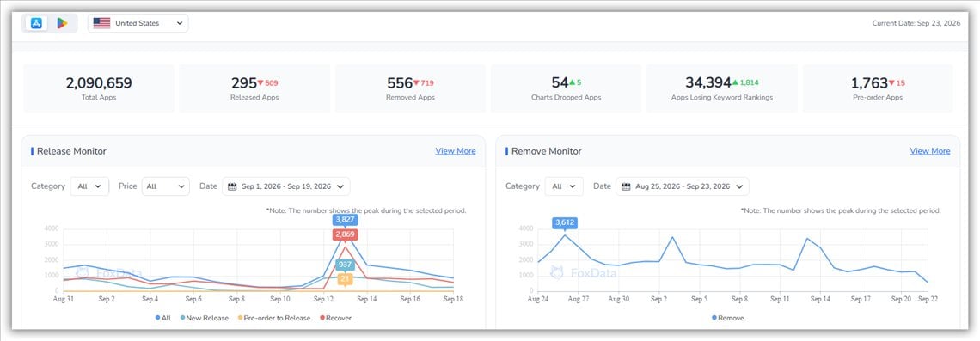The height and width of the screenshot is (341, 980).
Task: Open the United States country dropdown
Action: (138, 23)
